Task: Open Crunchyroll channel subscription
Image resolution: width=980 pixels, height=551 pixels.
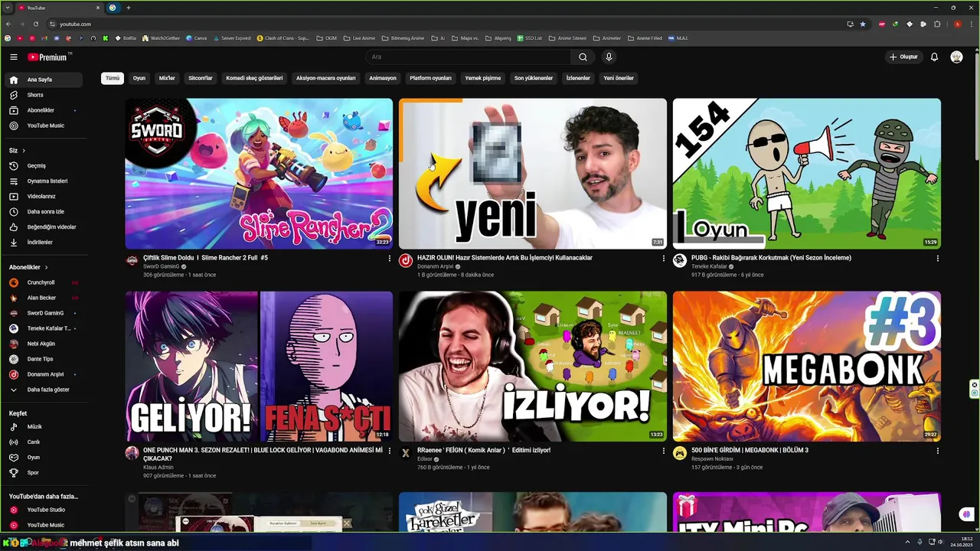Action: point(46,282)
